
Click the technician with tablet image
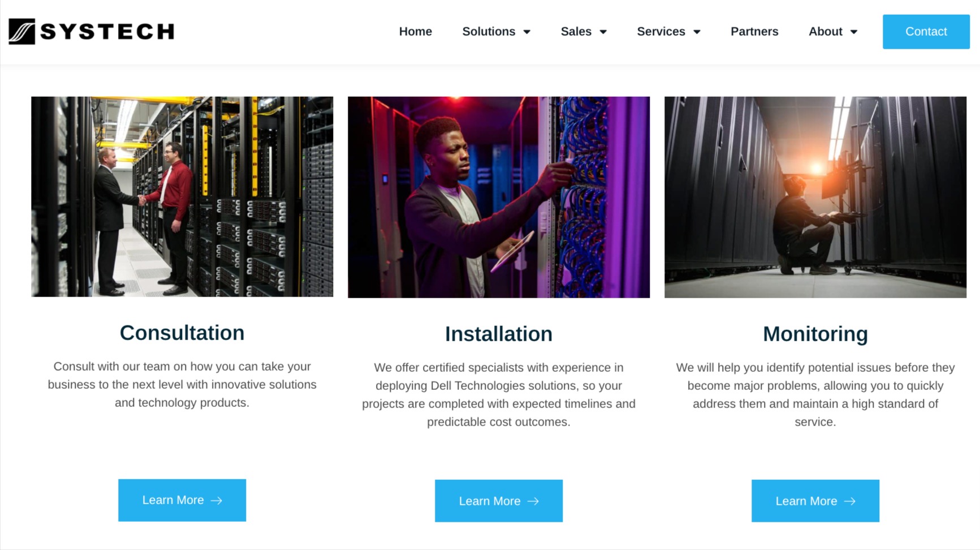coord(498,197)
